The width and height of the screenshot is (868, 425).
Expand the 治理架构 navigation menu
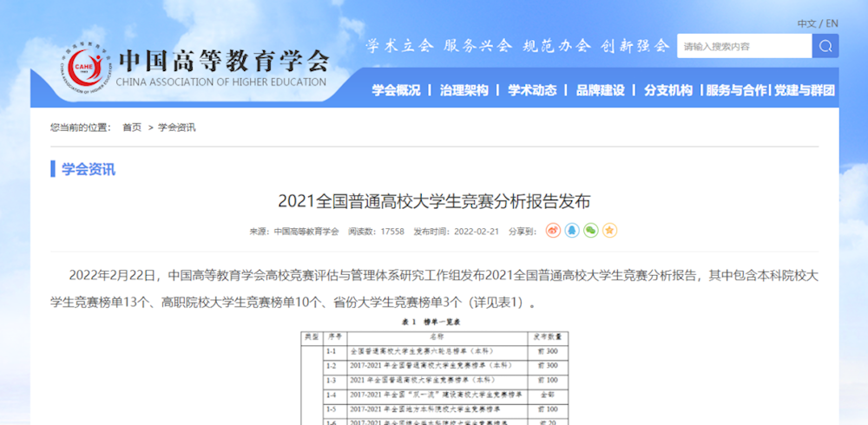click(x=464, y=90)
